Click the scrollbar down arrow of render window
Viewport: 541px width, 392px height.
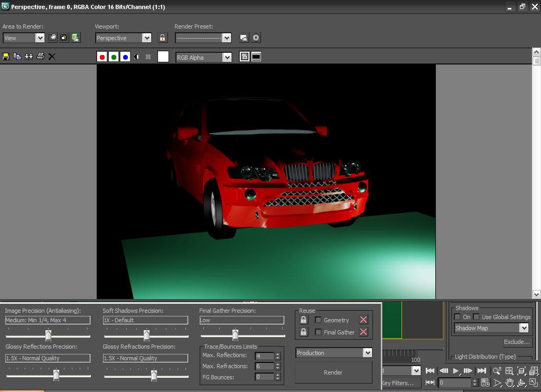(x=537, y=295)
